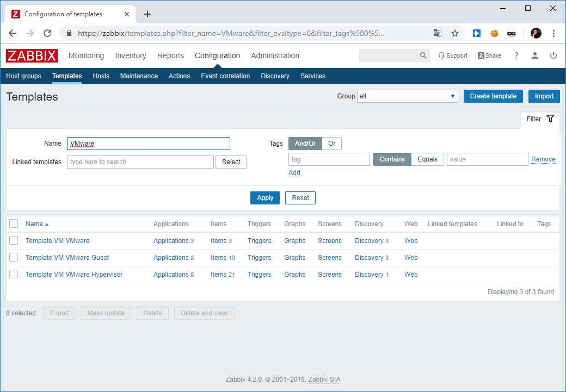This screenshot has width=566, height=392.
Task: Open Zabbix help question mark
Action: 516,55
